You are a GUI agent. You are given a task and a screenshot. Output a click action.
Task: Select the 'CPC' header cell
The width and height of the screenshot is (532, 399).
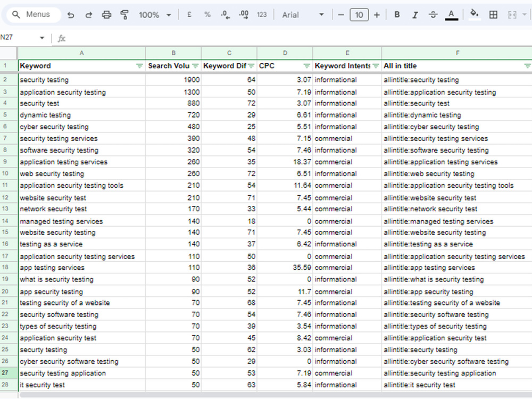(285, 66)
